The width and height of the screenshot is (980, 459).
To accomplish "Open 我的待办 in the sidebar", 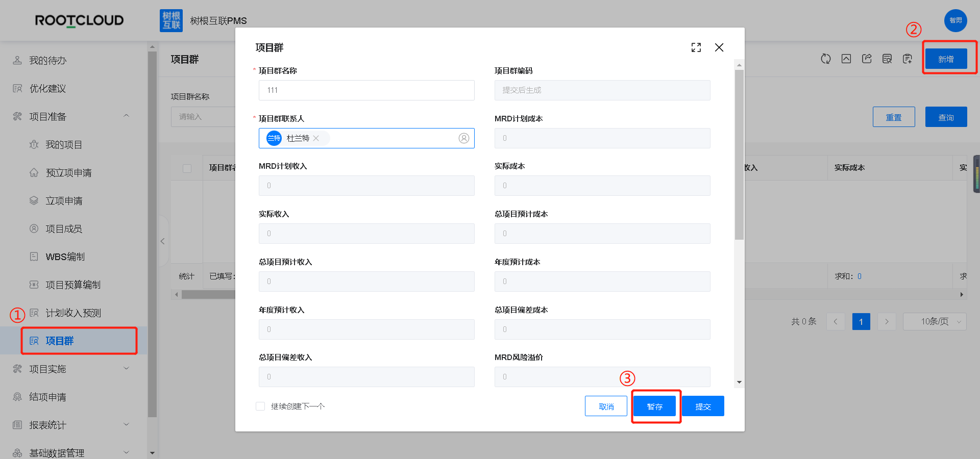I will pyautogui.click(x=47, y=60).
